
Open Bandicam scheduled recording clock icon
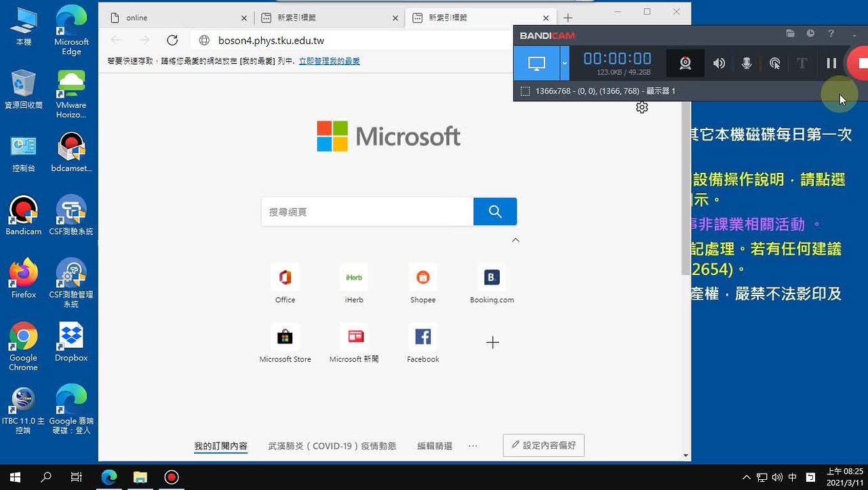coord(810,33)
